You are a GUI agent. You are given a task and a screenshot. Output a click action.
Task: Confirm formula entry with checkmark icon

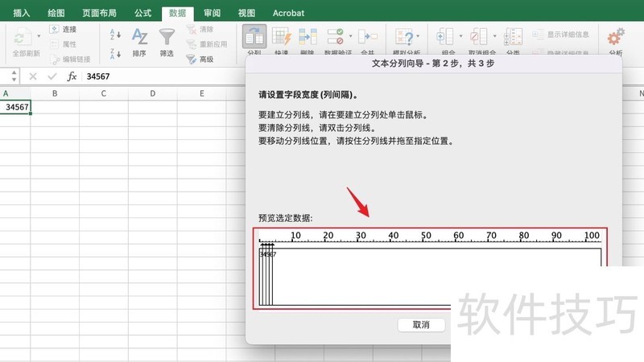52,76
